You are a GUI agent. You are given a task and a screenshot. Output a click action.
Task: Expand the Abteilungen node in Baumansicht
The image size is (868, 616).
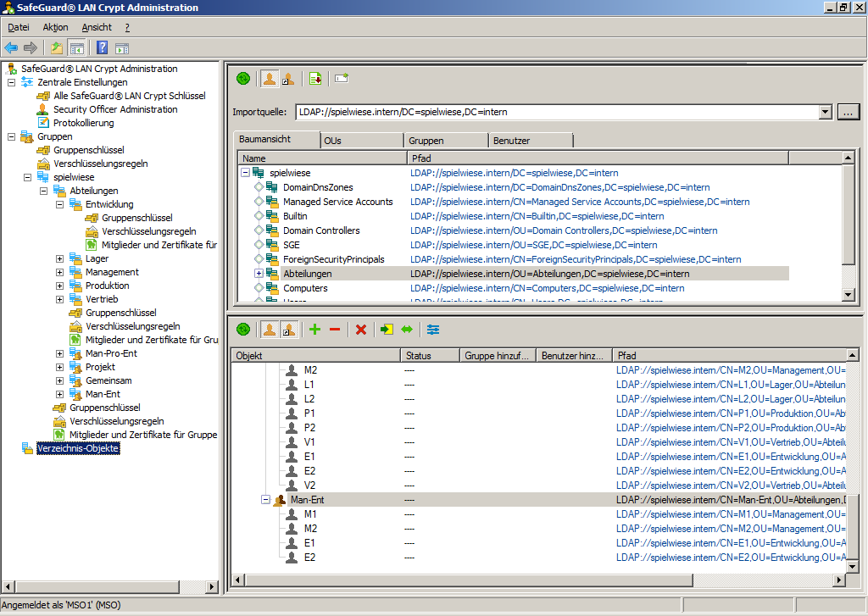click(x=259, y=274)
